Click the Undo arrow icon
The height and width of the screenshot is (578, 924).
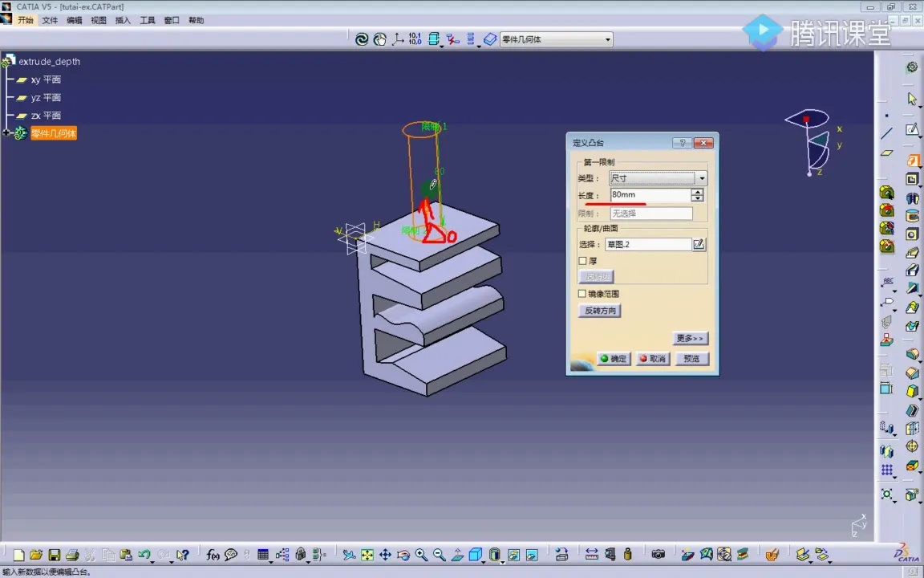point(144,555)
